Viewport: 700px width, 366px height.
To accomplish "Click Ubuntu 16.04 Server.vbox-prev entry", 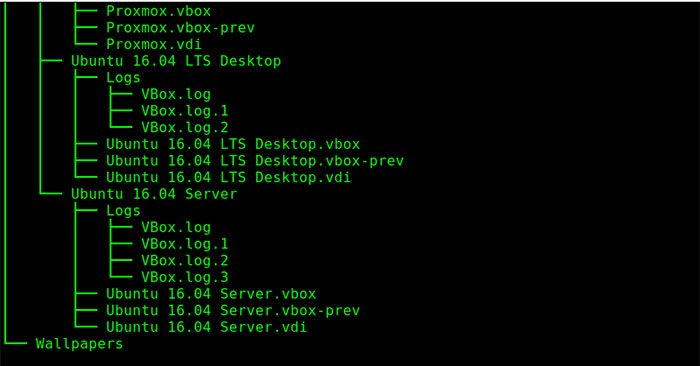I will pos(233,310).
